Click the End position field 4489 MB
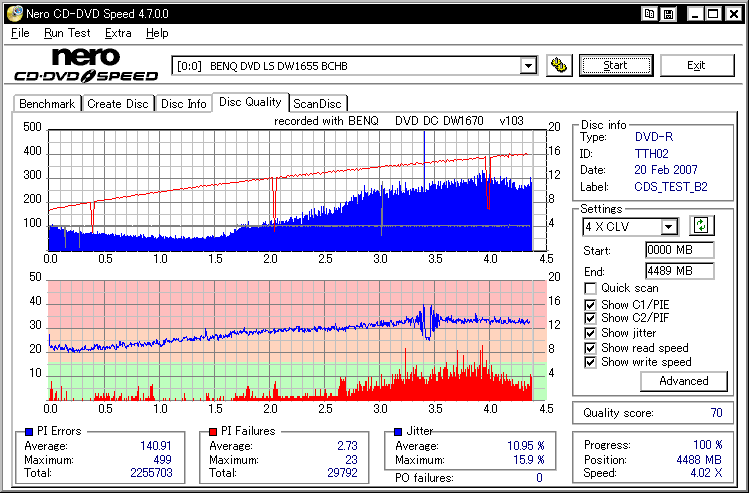Viewport: 749px width, 493px height. point(679,271)
